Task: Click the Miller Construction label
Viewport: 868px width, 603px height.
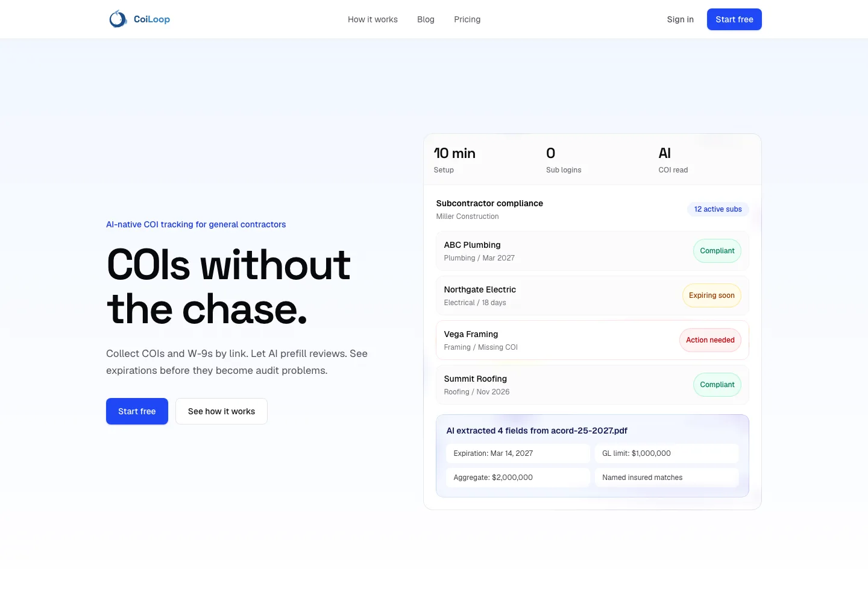Action: pyautogui.click(x=468, y=216)
